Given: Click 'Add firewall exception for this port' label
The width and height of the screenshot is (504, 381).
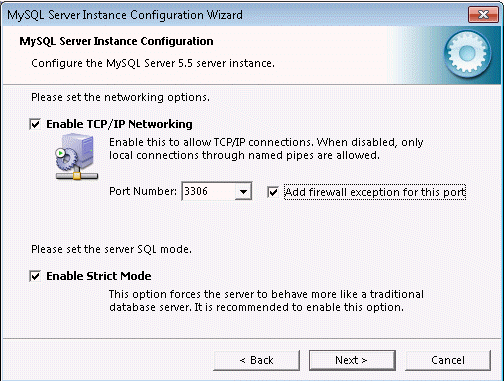Looking at the screenshot, I should (375, 192).
